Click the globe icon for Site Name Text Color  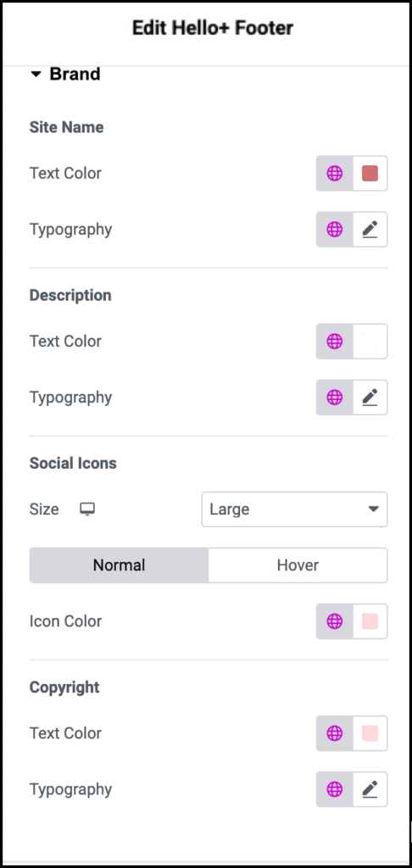[335, 173]
